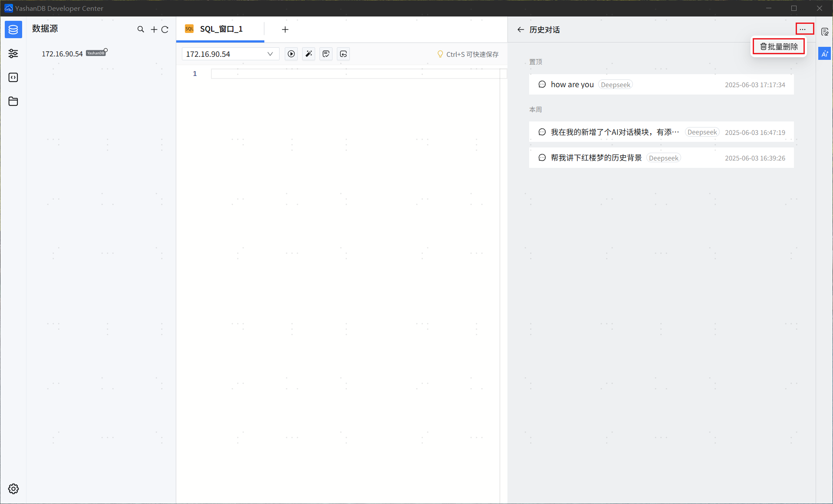
Task: Click the AI assistant icon on right edge
Action: point(824,54)
